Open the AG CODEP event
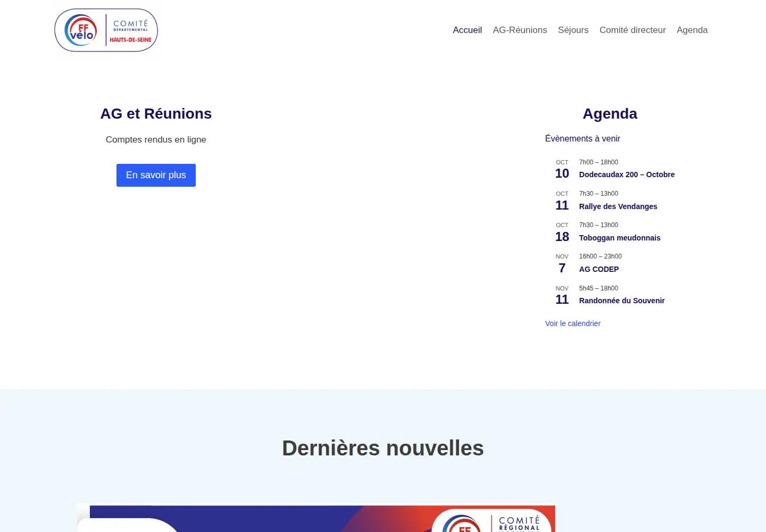 pyautogui.click(x=599, y=269)
